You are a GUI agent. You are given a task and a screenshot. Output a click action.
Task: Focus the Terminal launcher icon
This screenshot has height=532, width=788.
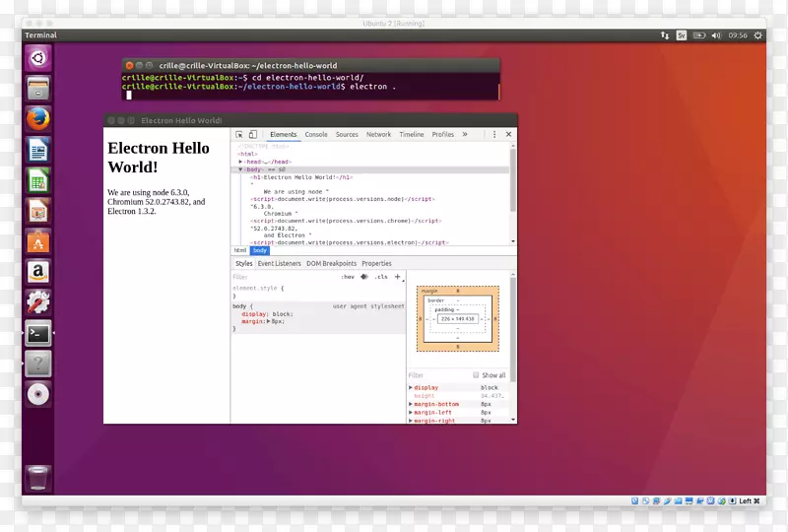38,333
